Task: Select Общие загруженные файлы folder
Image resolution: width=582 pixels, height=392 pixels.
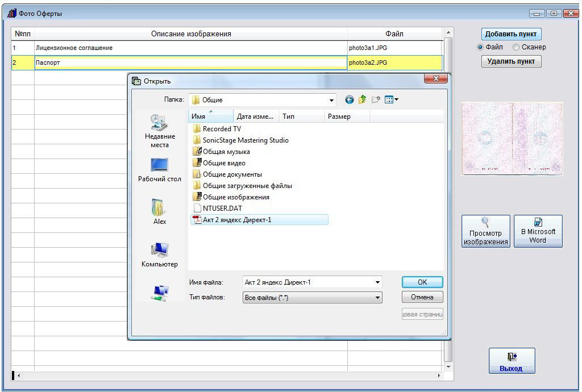Action: point(242,185)
